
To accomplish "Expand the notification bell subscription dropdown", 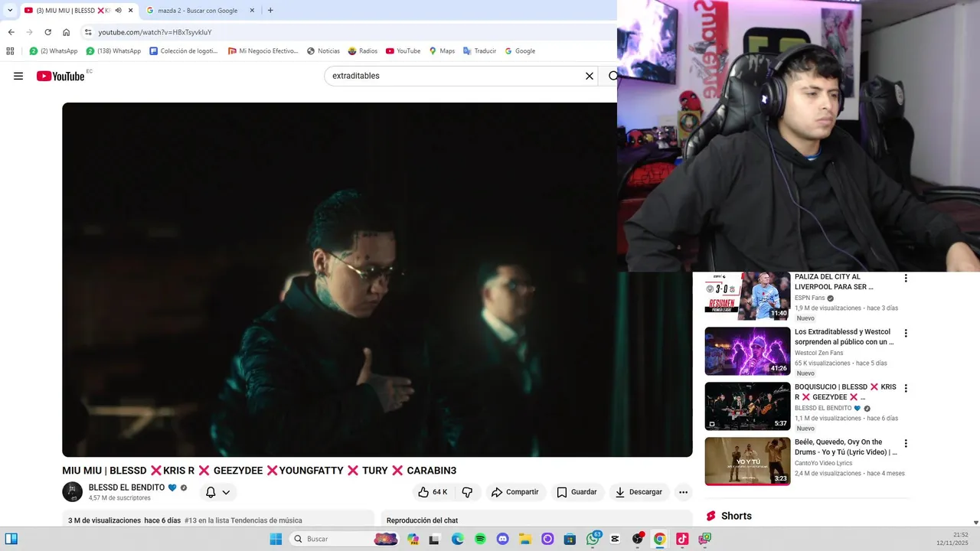I will point(217,492).
